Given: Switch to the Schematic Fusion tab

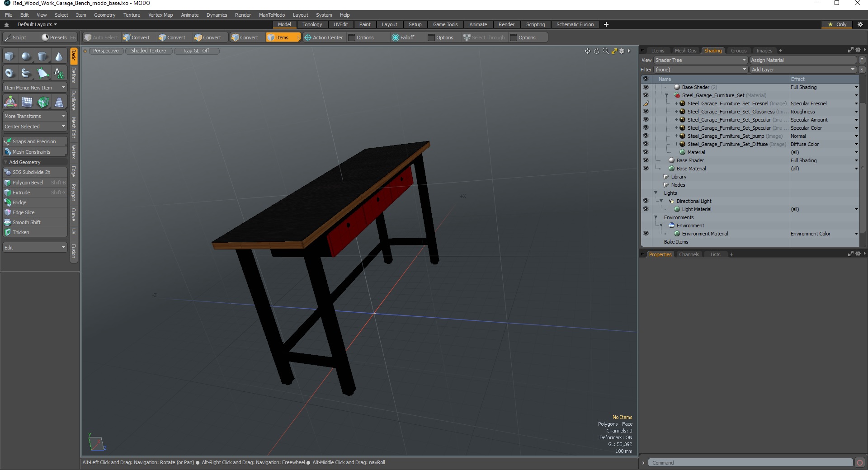Looking at the screenshot, I should pos(575,24).
